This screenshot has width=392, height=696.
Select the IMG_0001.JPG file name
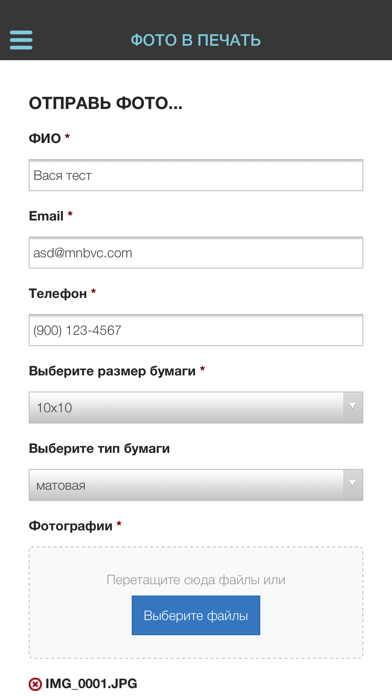pyautogui.click(x=91, y=684)
